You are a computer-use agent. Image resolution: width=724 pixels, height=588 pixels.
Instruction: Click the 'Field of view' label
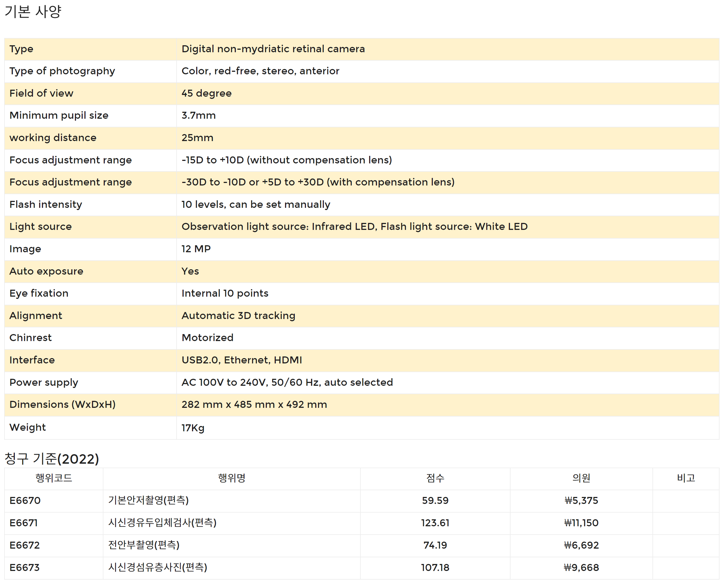tap(41, 93)
